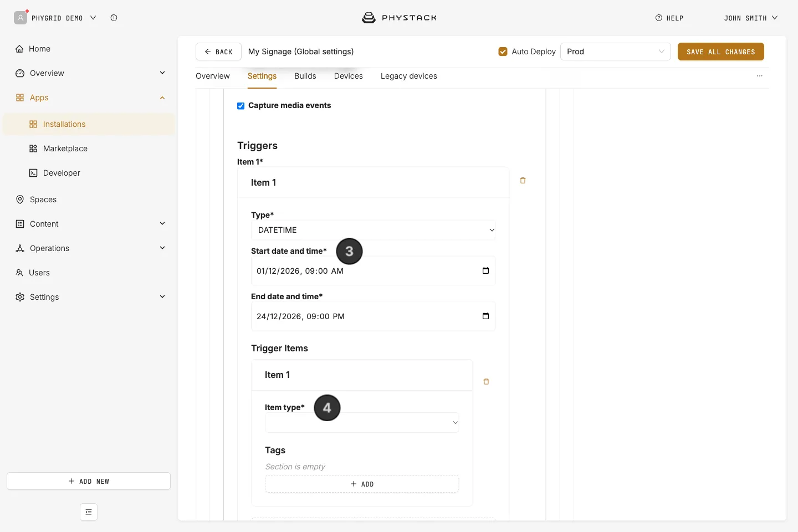Switch to the Legacy devices tab
798x532 pixels.
point(409,76)
